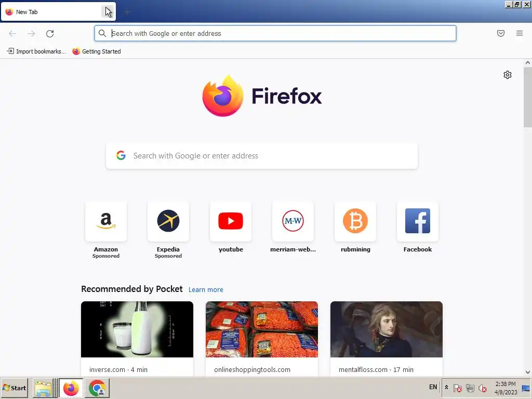Click the Show desktop tray icon
This screenshot has width=532, height=399.
[526, 388]
